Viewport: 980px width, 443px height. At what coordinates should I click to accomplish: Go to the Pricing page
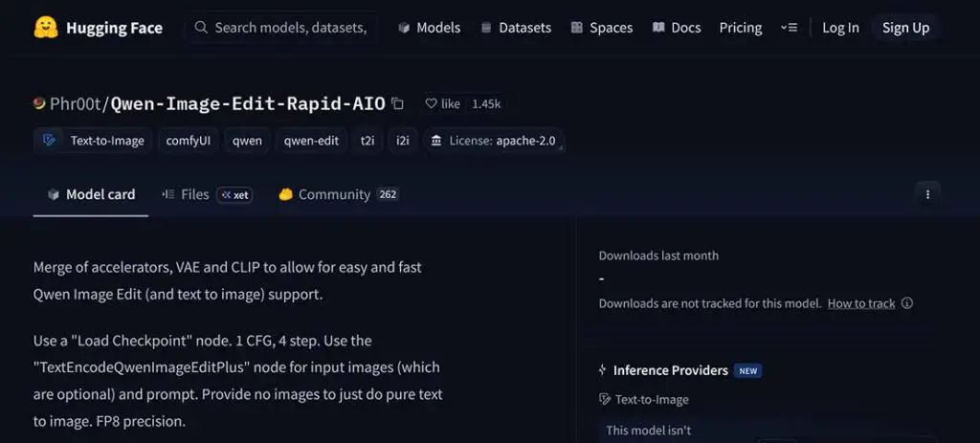pyautogui.click(x=741, y=28)
